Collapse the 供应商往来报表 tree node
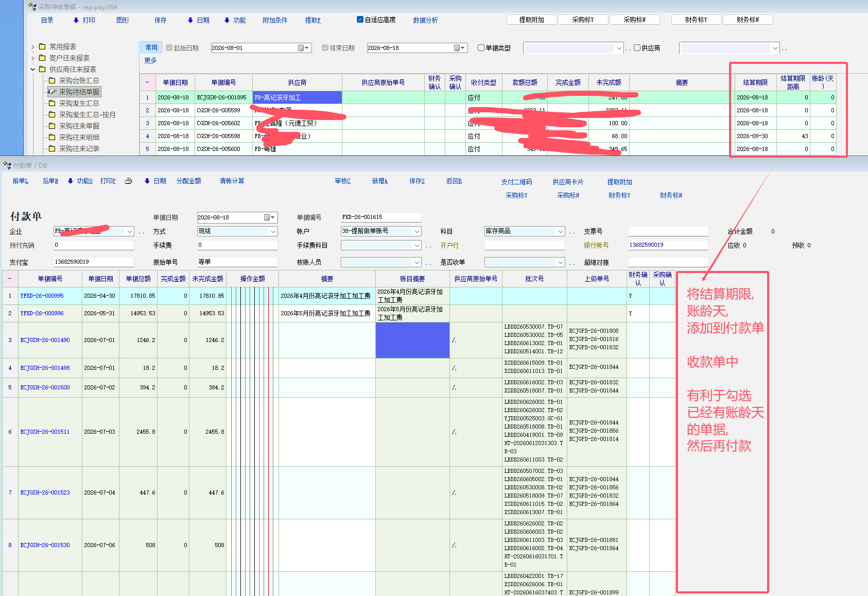868x596 pixels. [x=33, y=70]
